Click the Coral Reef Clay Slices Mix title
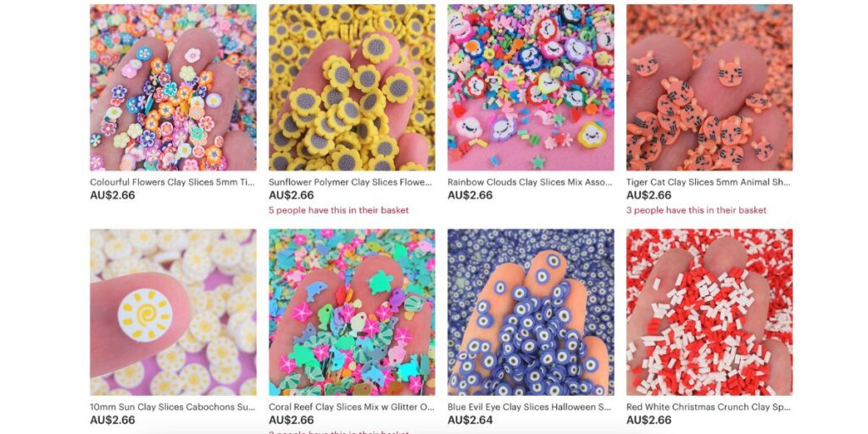 pyautogui.click(x=352, y=407)
